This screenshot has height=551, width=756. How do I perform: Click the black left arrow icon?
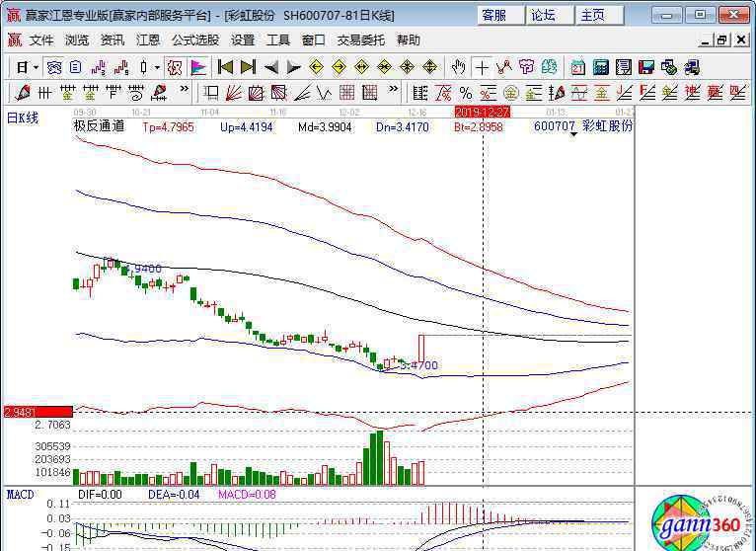pos(271,67)
